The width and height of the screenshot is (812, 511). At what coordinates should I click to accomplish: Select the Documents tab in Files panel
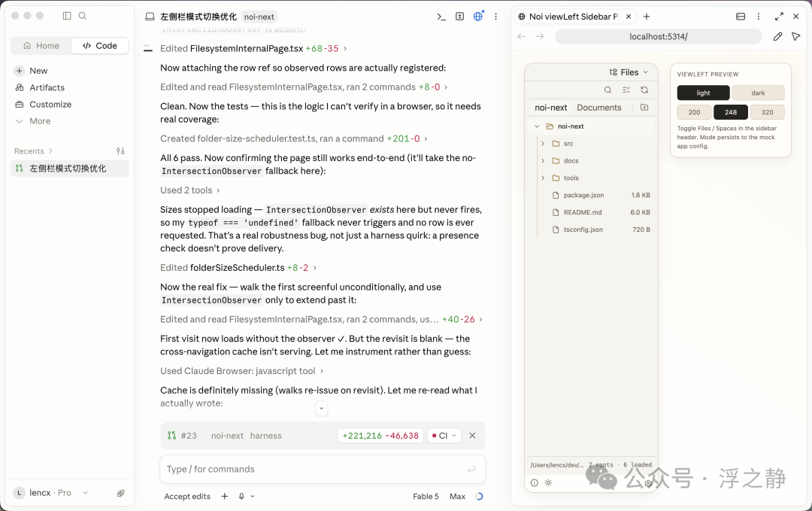tap(598, 108)
